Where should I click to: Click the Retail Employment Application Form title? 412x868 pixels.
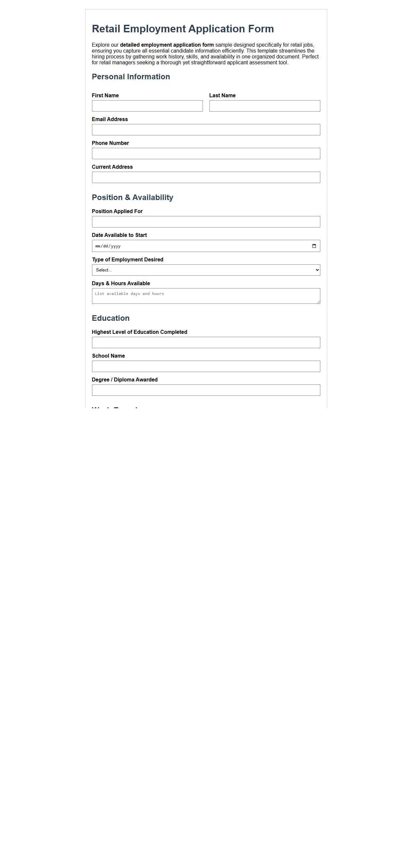click(183, 29)
